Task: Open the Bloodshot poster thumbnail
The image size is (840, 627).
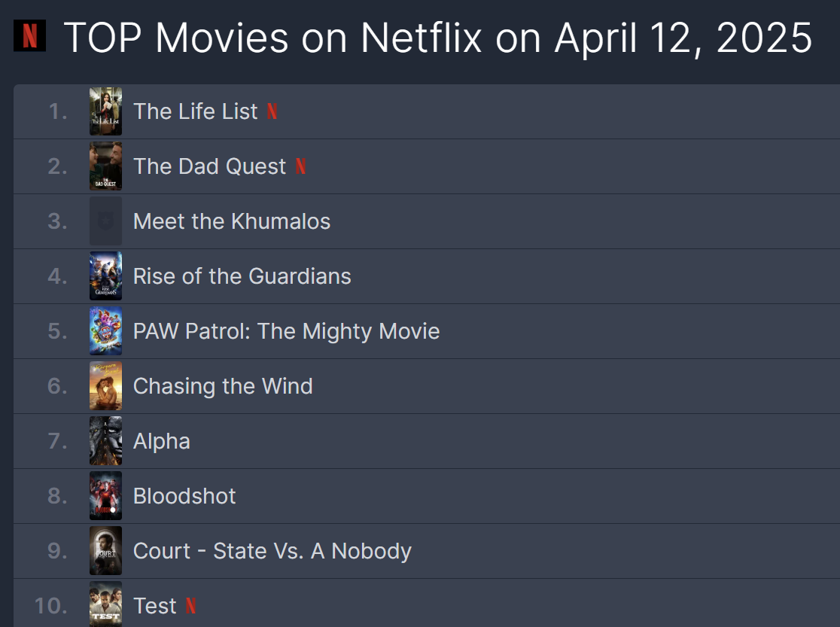Action: point(105,496)
